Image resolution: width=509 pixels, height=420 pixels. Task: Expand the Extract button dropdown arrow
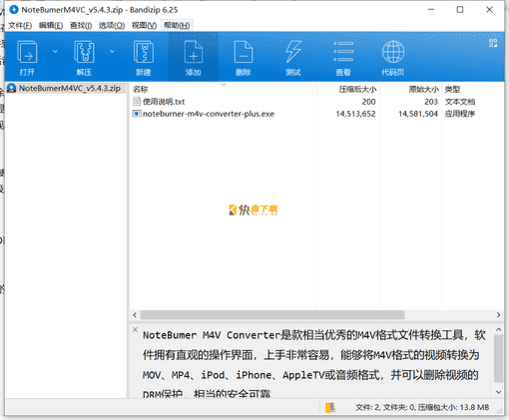click(x=112, y=51)
